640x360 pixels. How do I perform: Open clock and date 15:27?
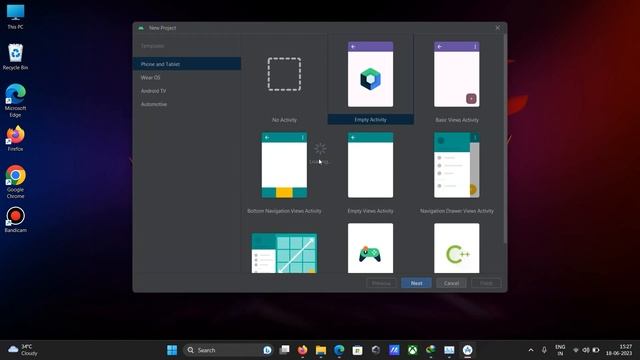coord(619,350)
